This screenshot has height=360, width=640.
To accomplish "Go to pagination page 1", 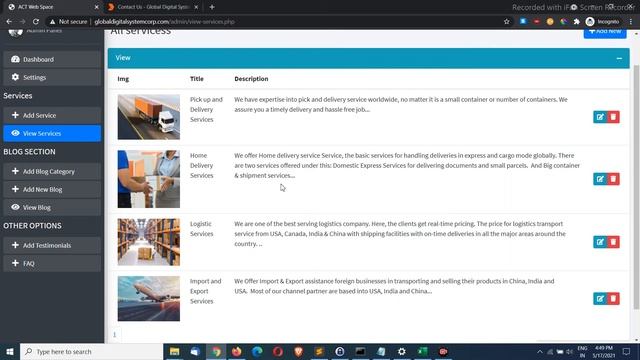I will (x=114, y=335).
